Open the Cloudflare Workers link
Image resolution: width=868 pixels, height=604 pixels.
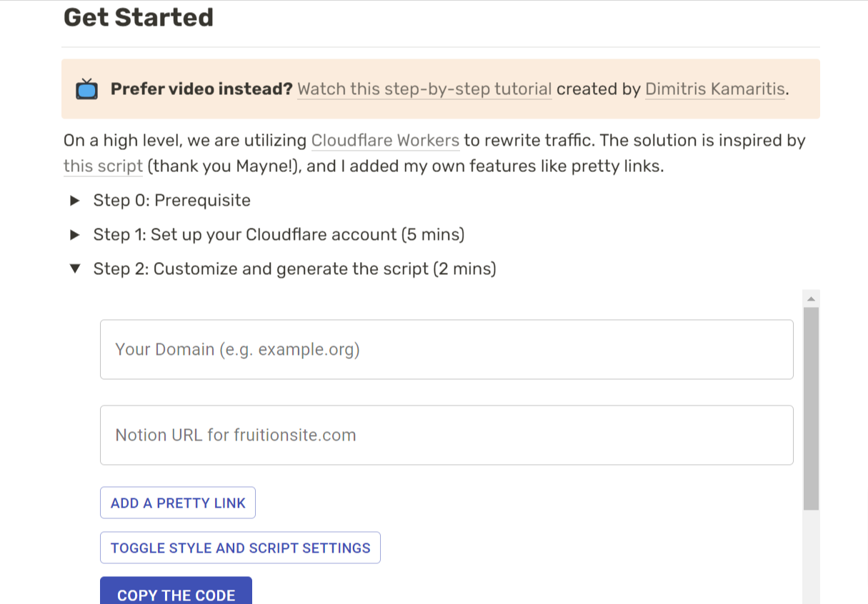click(x=385, y=141)
